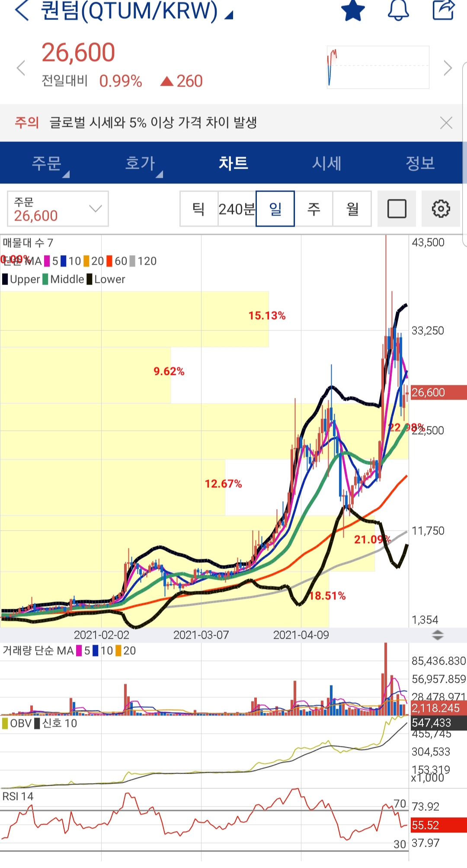Select the 주 weekly chart interval
Image resolution: width=467 pixels, height=868 pixels.
coord(313,209)
